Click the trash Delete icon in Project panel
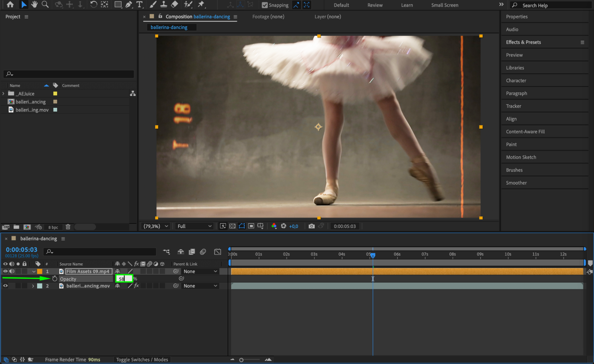The image size is (594, 364). (x=68, y=227)
